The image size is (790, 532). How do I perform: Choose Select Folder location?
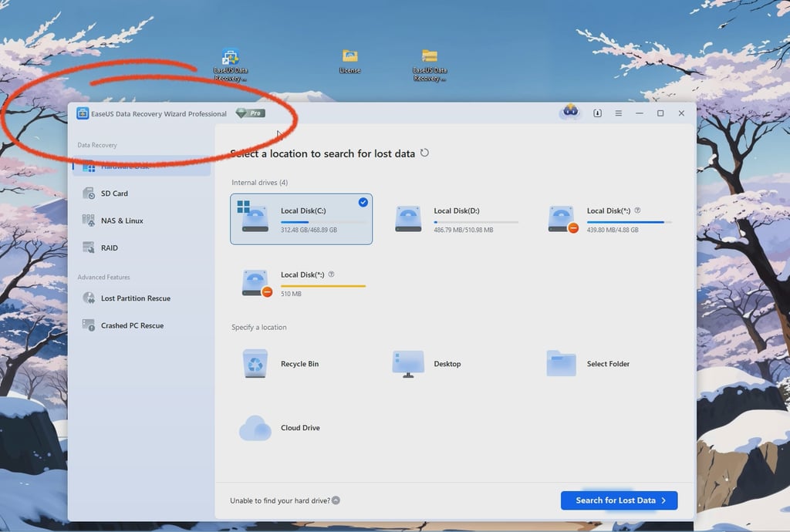point(609,363)
